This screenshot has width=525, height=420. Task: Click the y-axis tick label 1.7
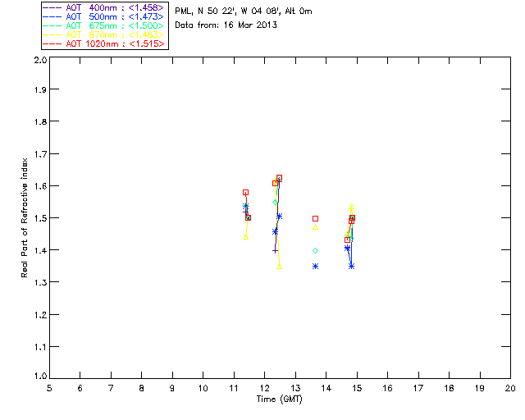pos(40,153)
